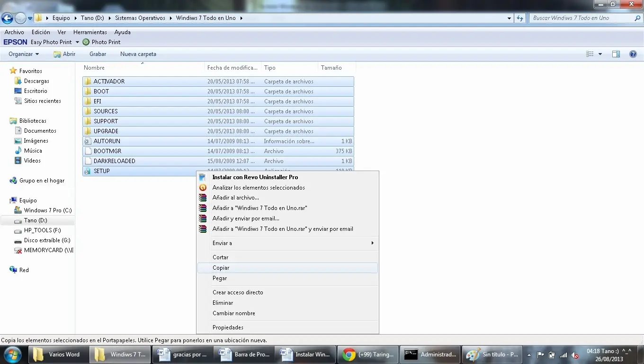This screenshot has height=364, width=644.
Task: Click the change view icon in the toolbar
Action: coord(590,54)
